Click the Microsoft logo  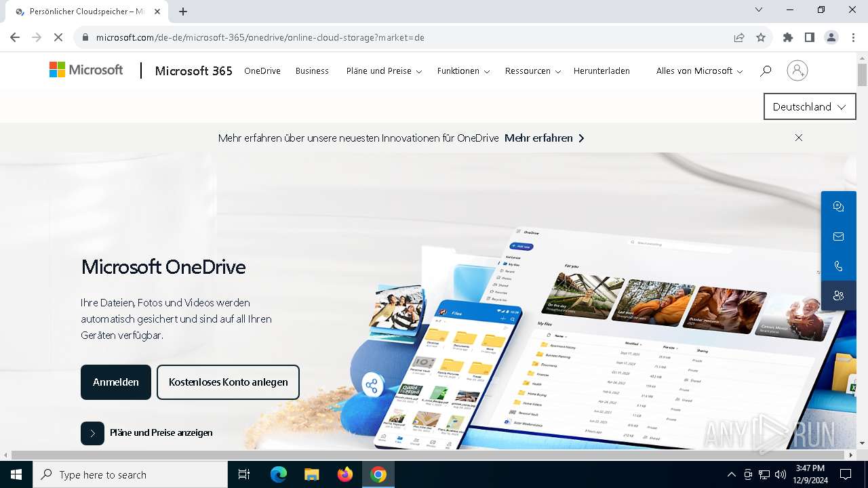(86, 70)
